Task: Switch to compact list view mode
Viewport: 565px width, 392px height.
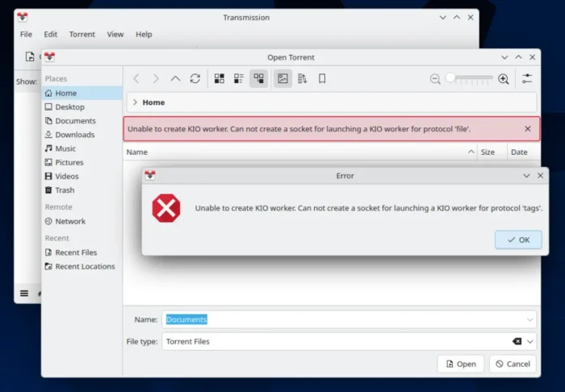Action: click(x=239, y=78)
